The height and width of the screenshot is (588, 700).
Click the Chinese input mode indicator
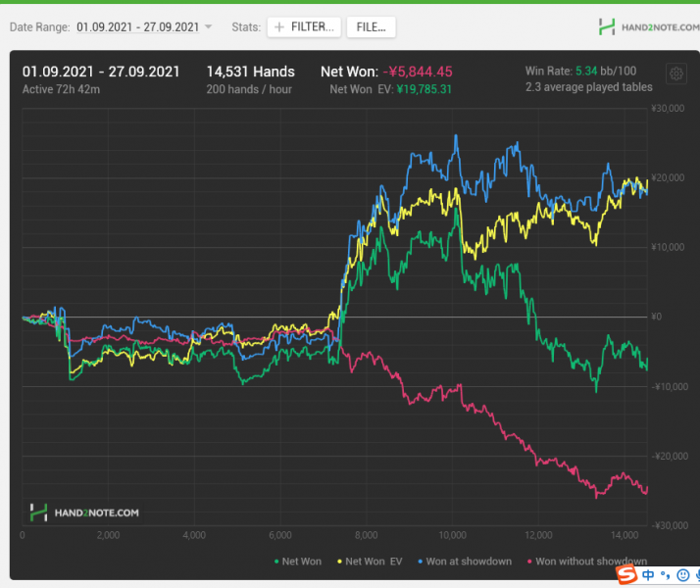pyautogui.click(x=649, y=575)
